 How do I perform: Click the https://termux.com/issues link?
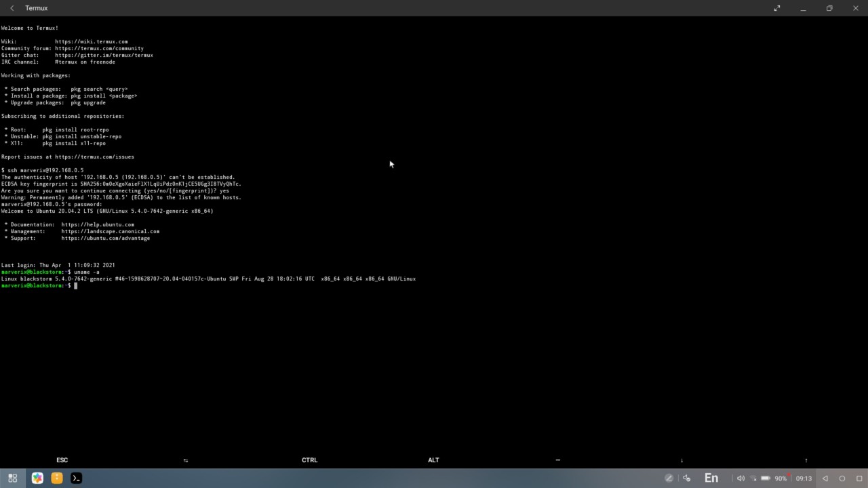pyautogui.click(x=94, y=157)
